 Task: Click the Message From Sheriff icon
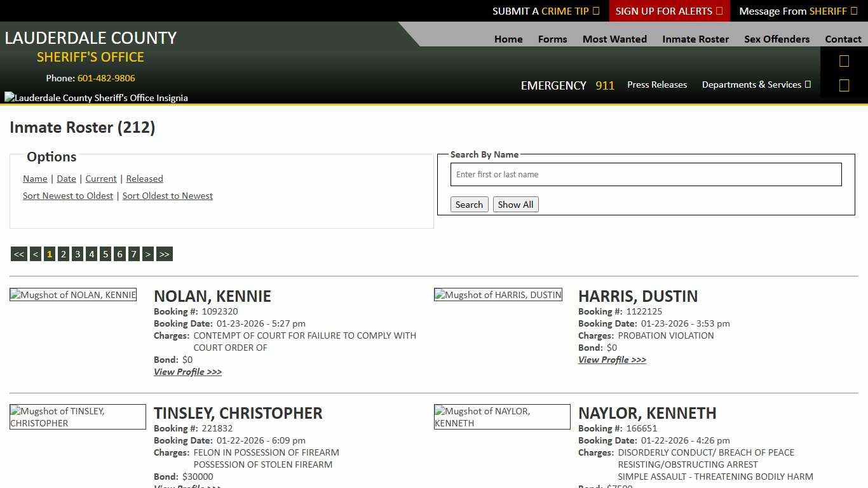pos(854,11)
